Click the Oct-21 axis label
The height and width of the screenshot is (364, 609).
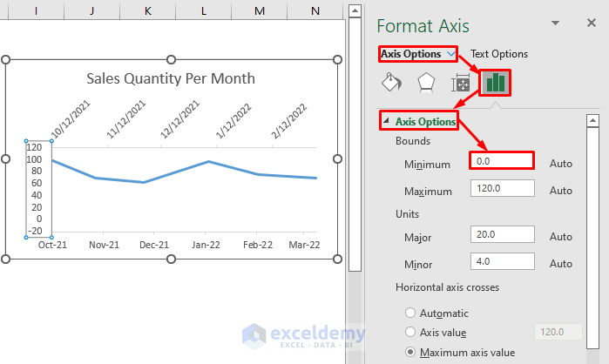pyautogui.click(x=52, y=245)
